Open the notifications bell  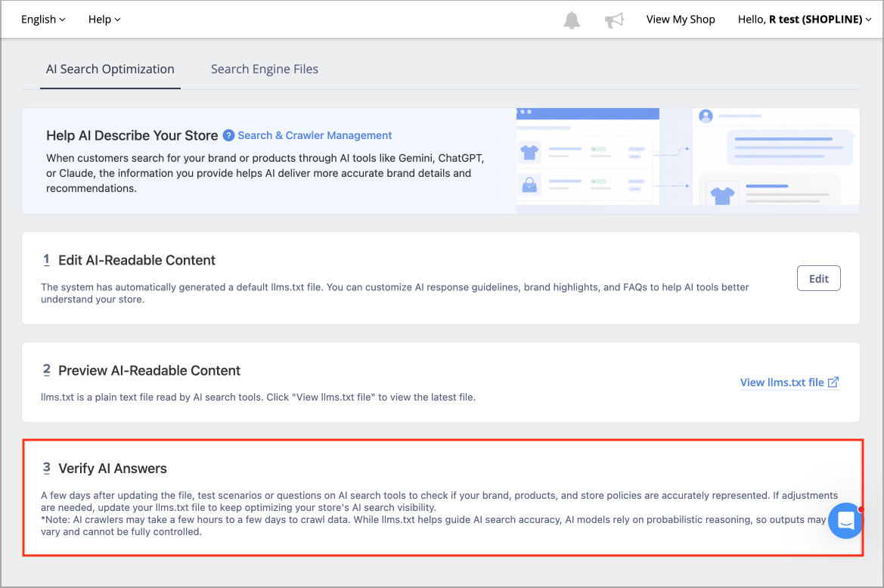pyautogui.click(x=571, y=20)
